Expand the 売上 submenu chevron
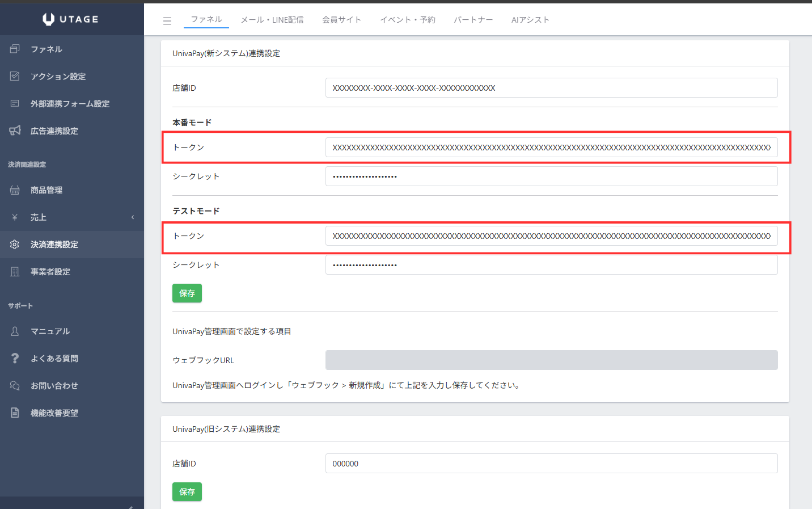Viewport: 812px width, 509px height. [133, 217]
